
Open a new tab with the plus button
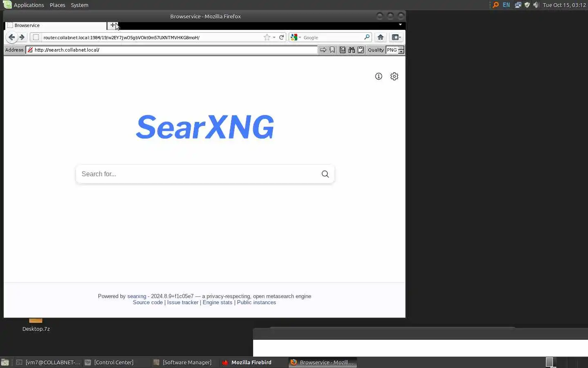coord(113,25)
